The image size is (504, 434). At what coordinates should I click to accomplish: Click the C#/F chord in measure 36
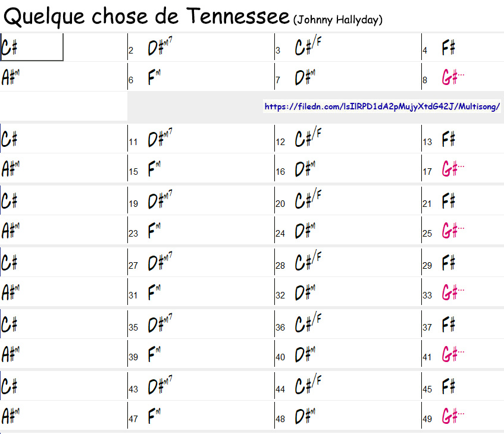pyautogui.click(x=308, y=325)
